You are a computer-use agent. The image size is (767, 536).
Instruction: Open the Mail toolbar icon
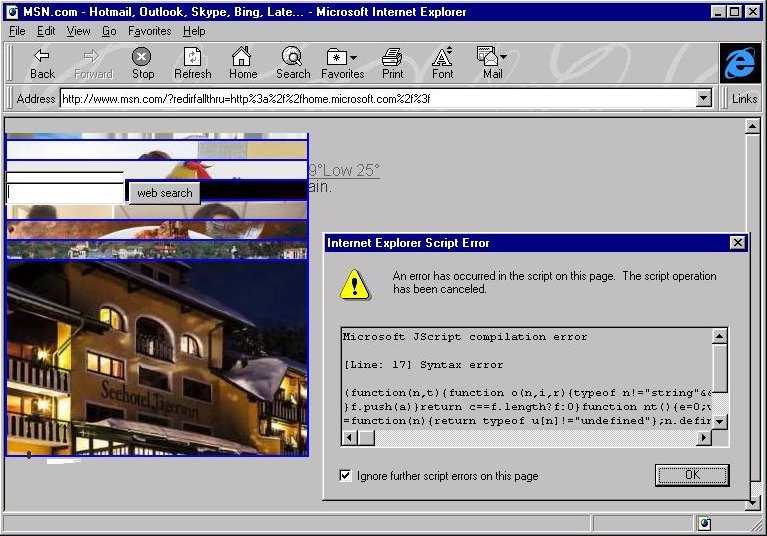pyautogui.click(x=492, y=62)
